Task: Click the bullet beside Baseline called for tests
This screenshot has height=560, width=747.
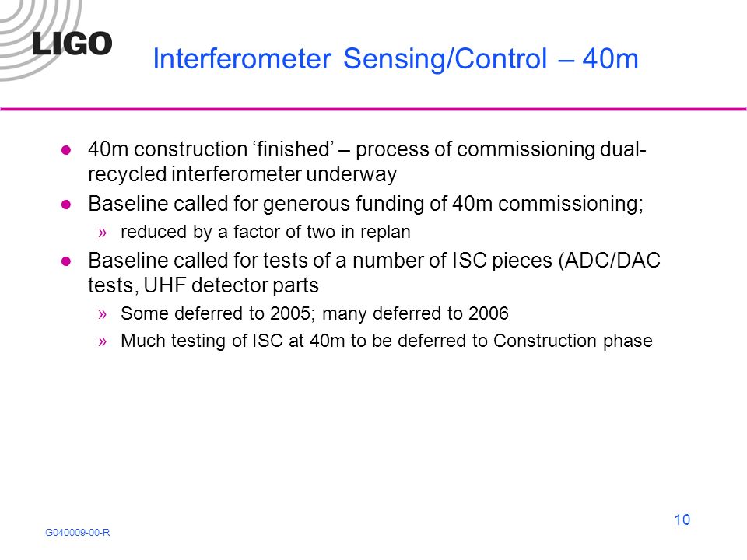Action: click(x=66, y=261)
